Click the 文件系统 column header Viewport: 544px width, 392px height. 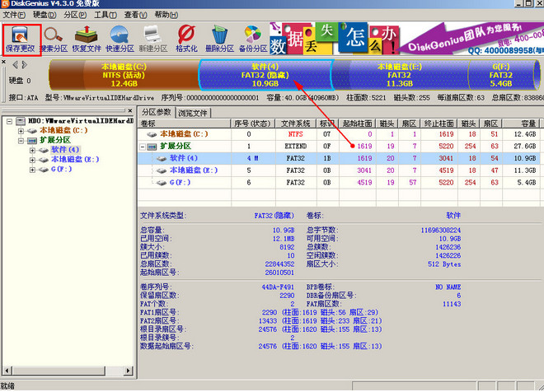(x=296, y=124)
